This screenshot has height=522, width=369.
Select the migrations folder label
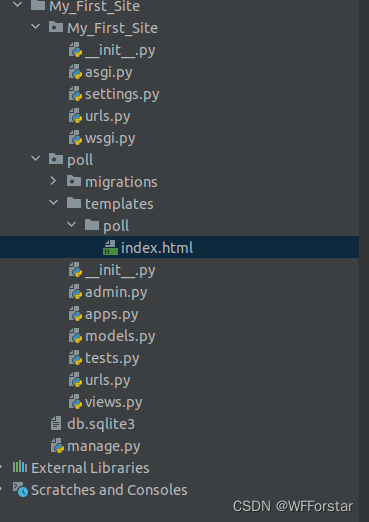[x=121, y=182]
